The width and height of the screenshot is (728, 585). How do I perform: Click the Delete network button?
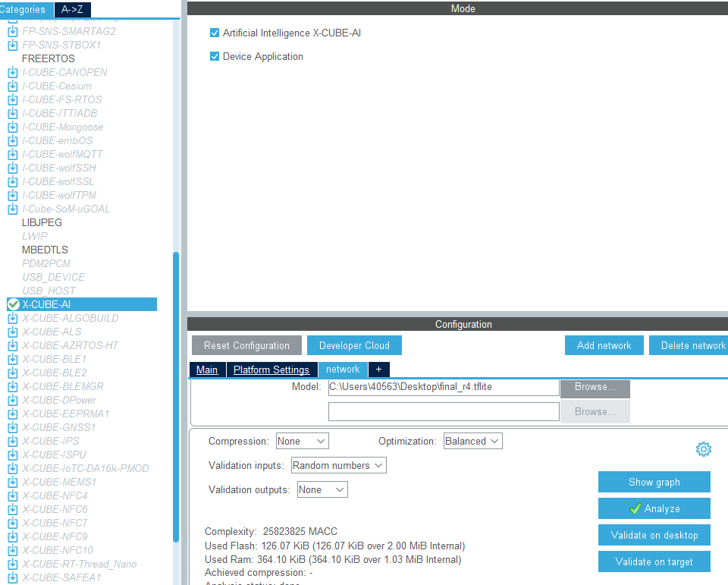click(689, 345)
